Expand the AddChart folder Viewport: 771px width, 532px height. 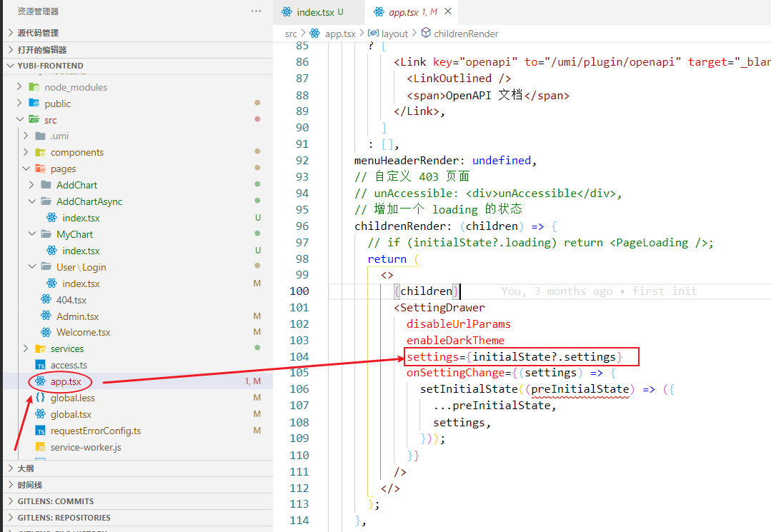[x=32, y=185]
